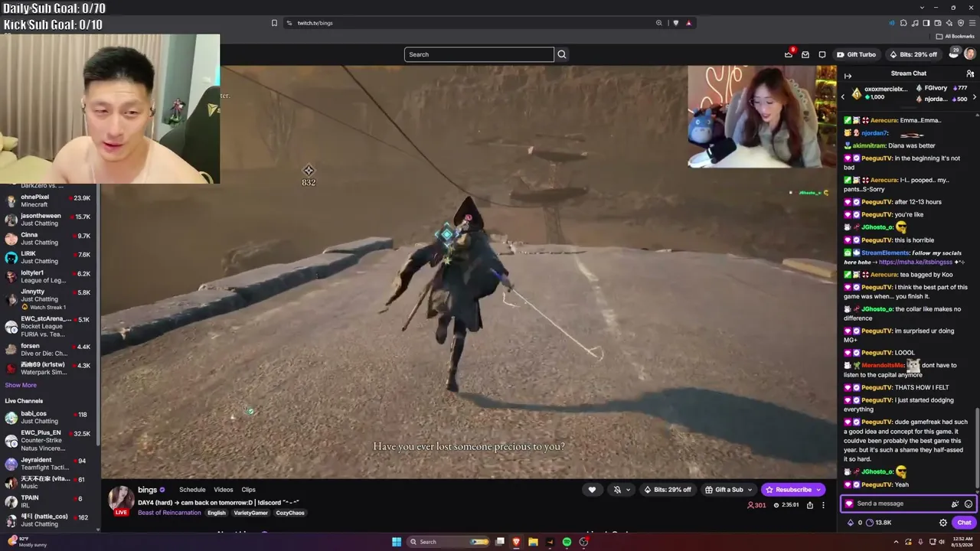Open the whispers speech bubble icon

point(822,54)
